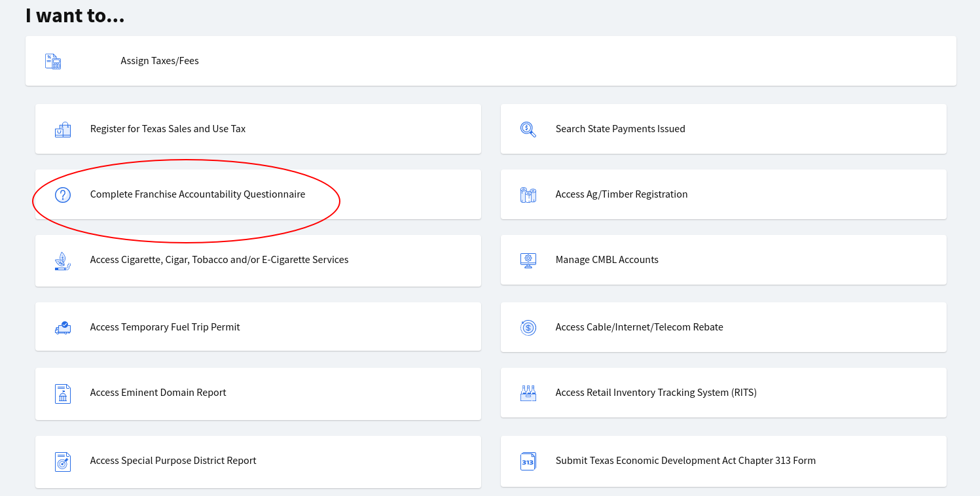This screenshot has width=980, height=496.
Task: Click the Eminent Domain document building icon
Action: [x=63, y=393]
